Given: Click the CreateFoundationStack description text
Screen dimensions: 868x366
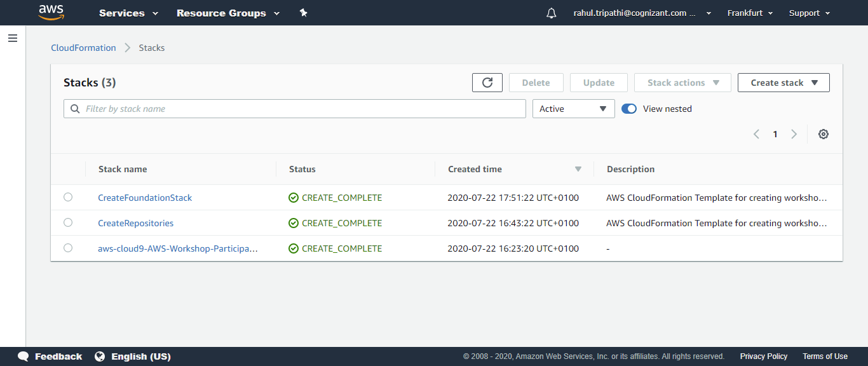Looking at the screenshot, I should point(717,198).
